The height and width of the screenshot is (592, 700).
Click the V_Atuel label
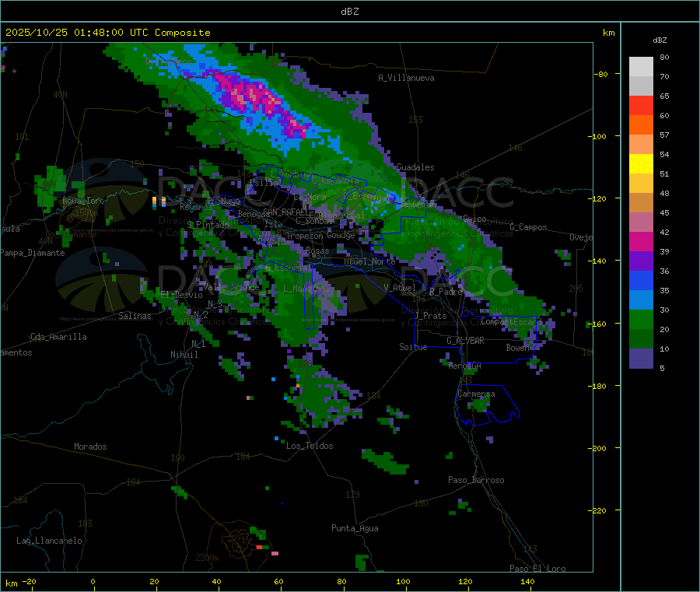tap(400, 288)
